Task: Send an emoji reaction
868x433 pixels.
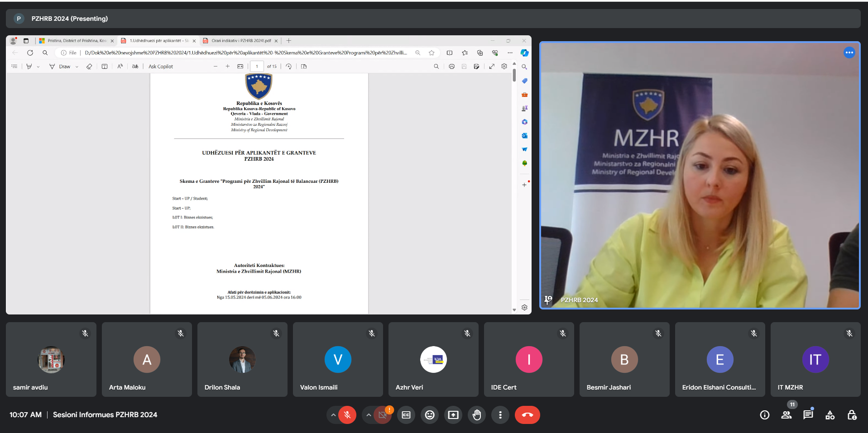Action: [430, 415]
